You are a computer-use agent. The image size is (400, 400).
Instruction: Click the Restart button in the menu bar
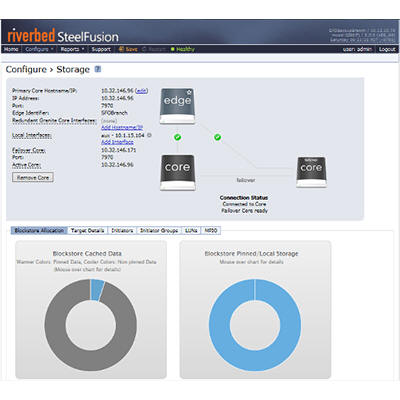click(x=154, y=49)
